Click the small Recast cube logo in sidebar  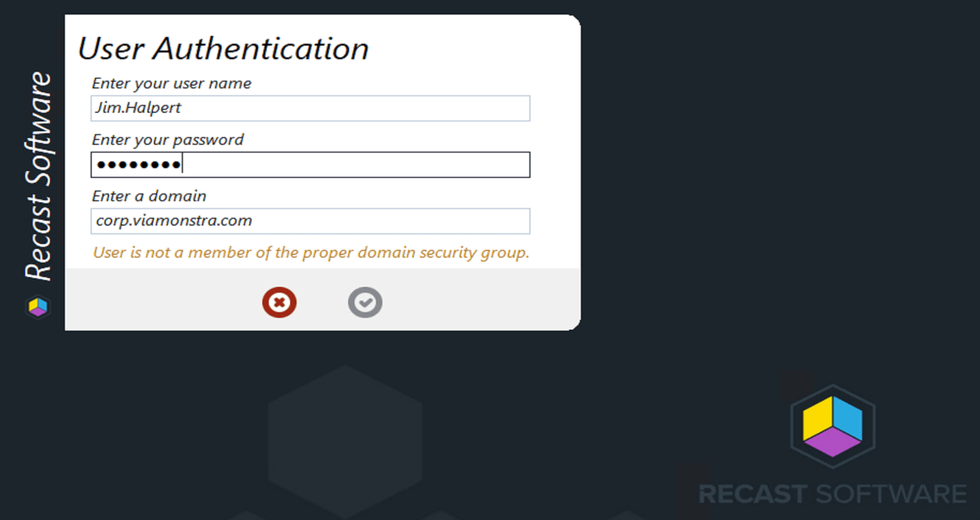(38, 307)
